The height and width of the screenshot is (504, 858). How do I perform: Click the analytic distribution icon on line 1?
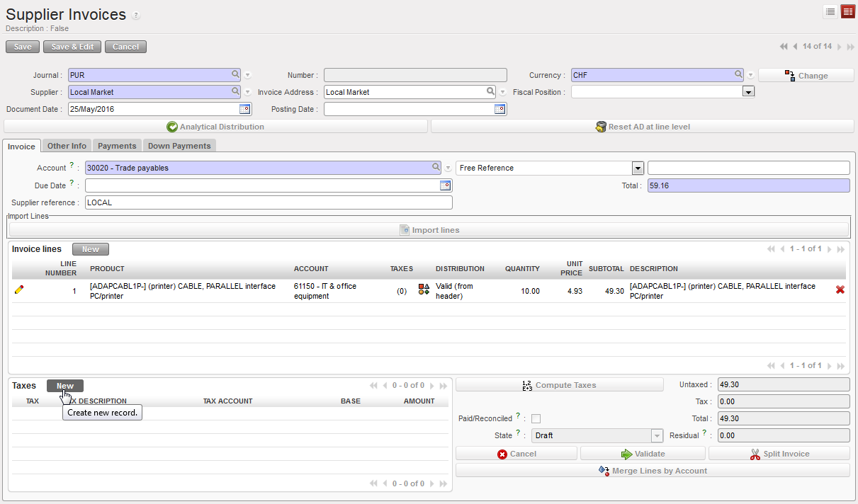coord(424,290)
